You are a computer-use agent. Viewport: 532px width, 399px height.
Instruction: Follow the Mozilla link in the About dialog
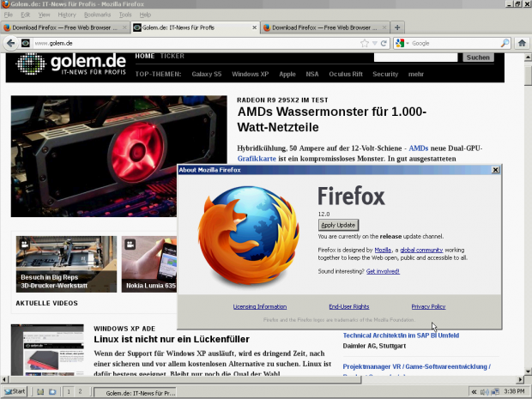pyautogui.click(x=383, y=250)
